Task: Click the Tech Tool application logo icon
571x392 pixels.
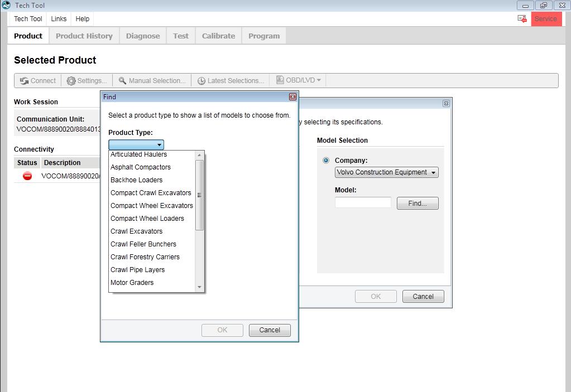Action: [6, 5]
